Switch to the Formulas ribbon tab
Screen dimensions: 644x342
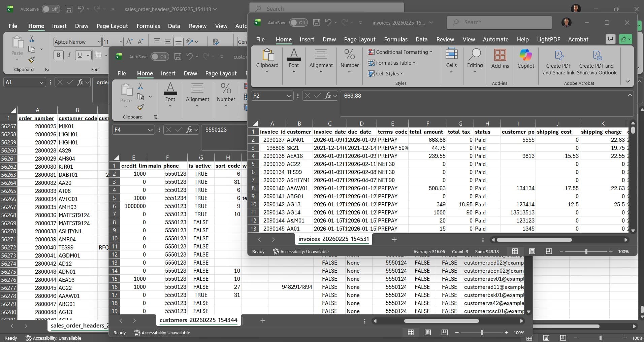click(396, 39)
